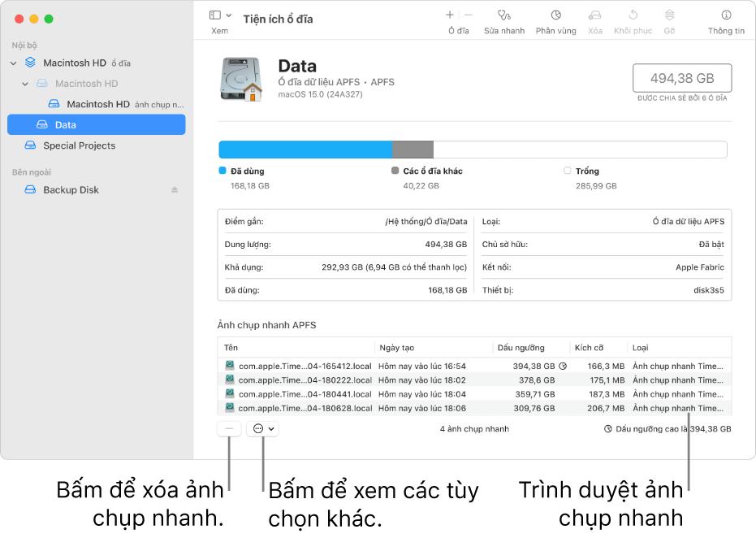Run First Aid (Sửa nhanh)
Image resolution: width=756 pixels, height=538 pixels.
click(x=503, y=15)
